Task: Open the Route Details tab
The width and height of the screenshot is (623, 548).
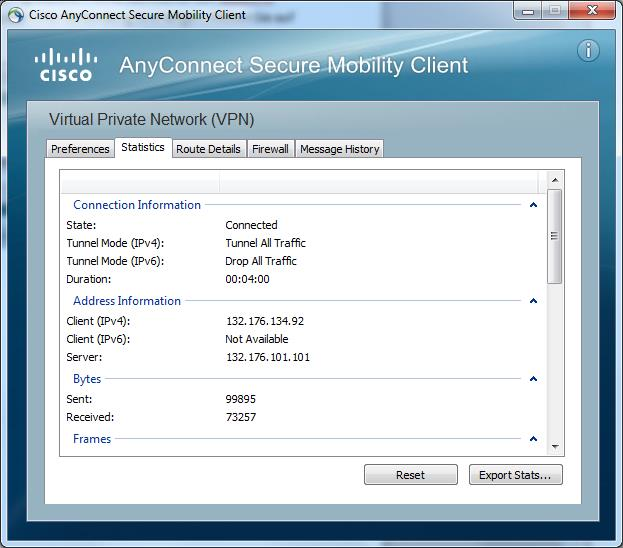Action: 208,149
